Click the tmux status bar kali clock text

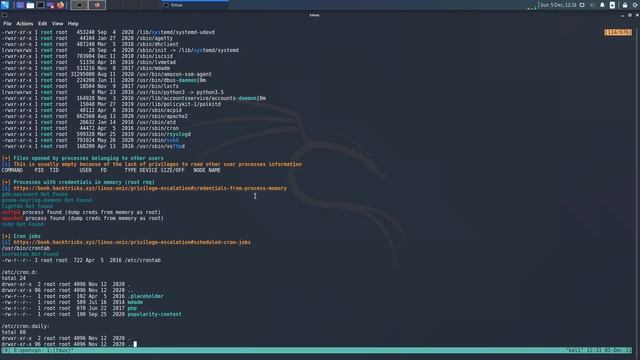(598, 350)
